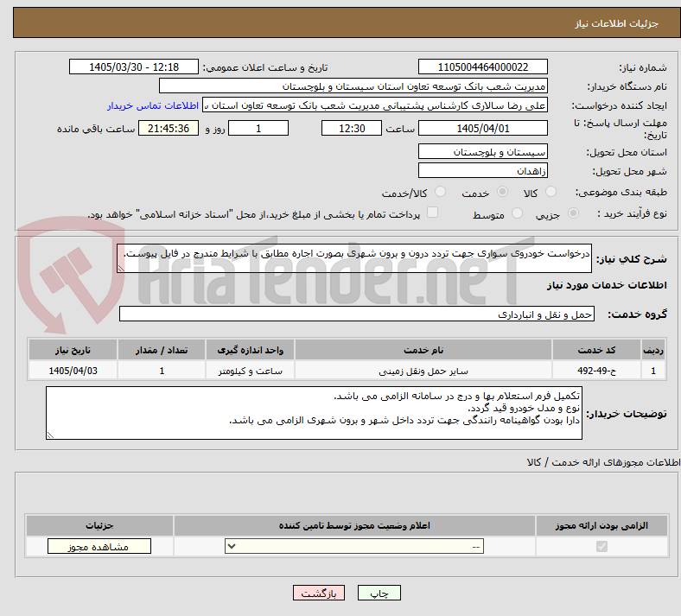Click the اطلاعات خدمات مورد نیاز heading
The width and height of the screenshot is (681, 616).
click(x=607, y=285)
